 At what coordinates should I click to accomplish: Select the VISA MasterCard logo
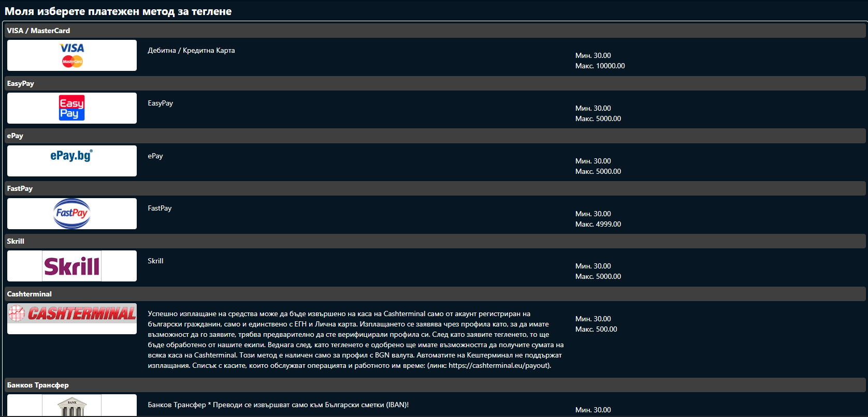tap(72, 55)
